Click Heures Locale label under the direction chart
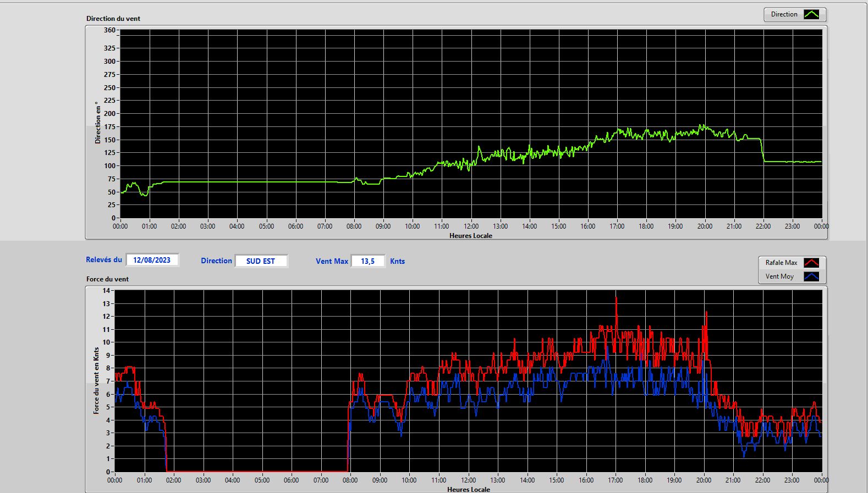This screenshot has width=868, height=493. point(471,235)
